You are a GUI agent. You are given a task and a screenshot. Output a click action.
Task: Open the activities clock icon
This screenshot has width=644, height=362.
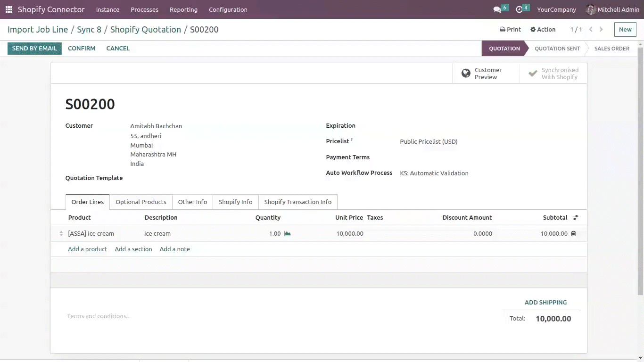pyautogui.click(x=519, y=9)
